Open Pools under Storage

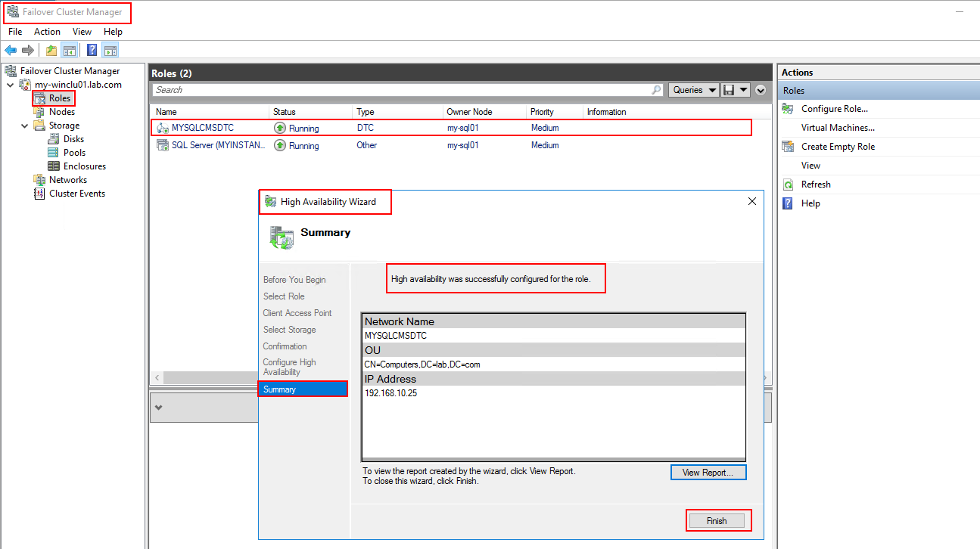[x=74, y=153]
